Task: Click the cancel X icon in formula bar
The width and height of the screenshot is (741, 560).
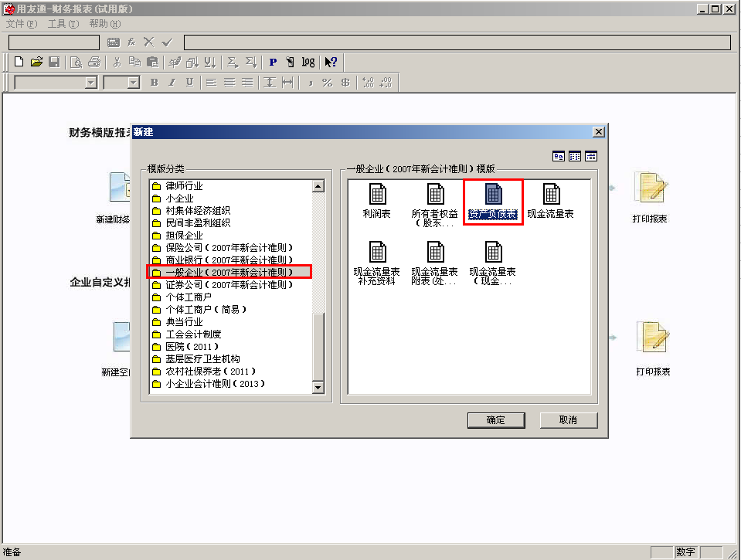Action: click(149, 42)
